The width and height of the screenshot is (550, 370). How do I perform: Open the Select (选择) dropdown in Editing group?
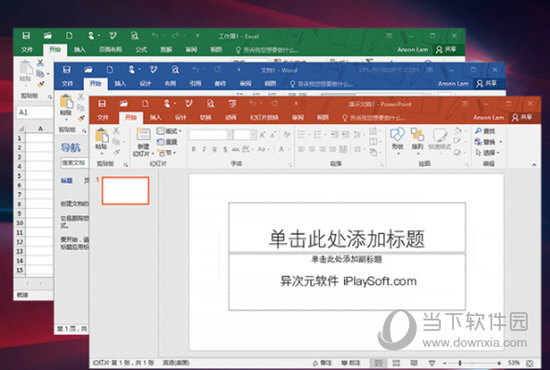pos(488,153)
